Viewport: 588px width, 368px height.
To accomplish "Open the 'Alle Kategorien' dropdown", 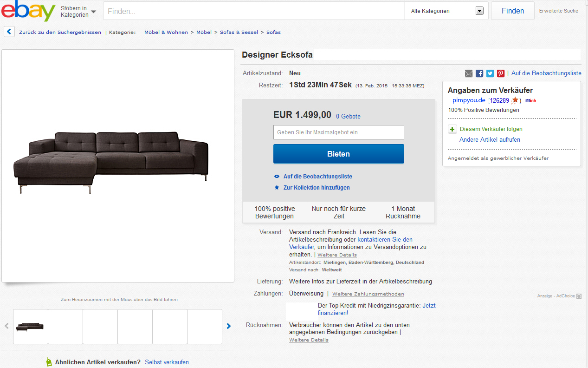I will (x=479, y=10).
